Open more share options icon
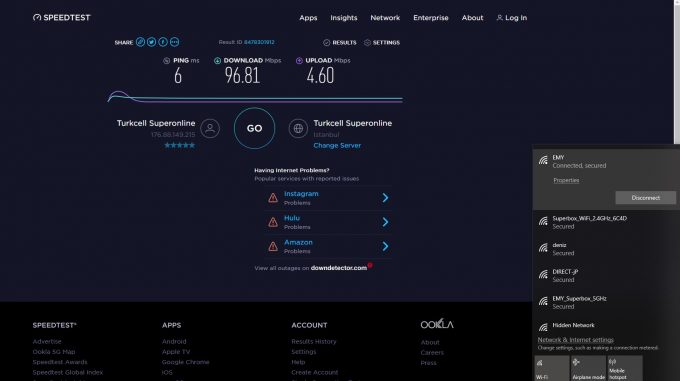Screen dimensions: 680x381 174,42
